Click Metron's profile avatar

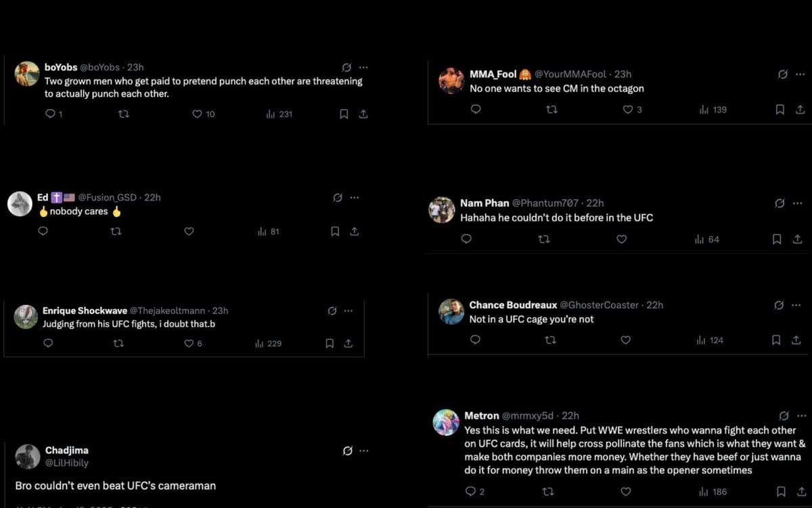(446, 422)
